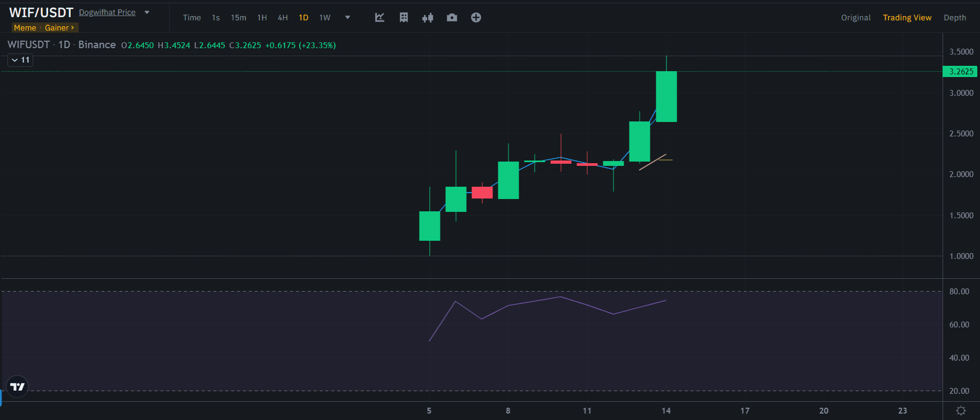
Task: Set the interval to 4H
Action: click(283, 18)
